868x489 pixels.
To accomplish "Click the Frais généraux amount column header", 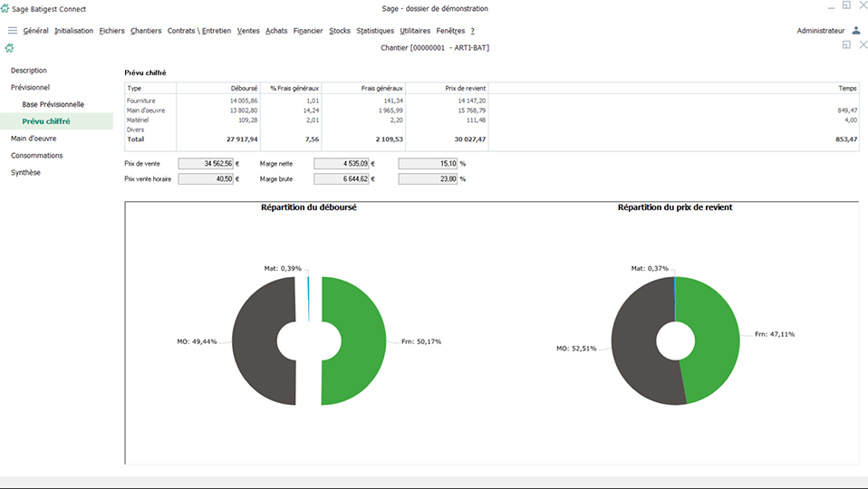I will pyautogui.click(x=363, y=88).
